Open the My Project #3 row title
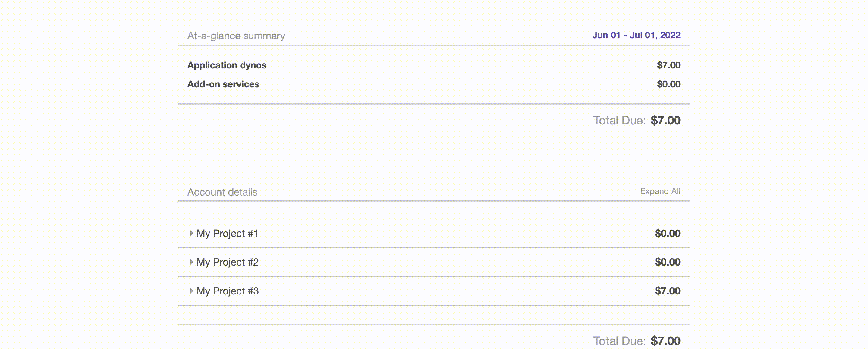Screen dimensions: 868x349 [227, 291]
